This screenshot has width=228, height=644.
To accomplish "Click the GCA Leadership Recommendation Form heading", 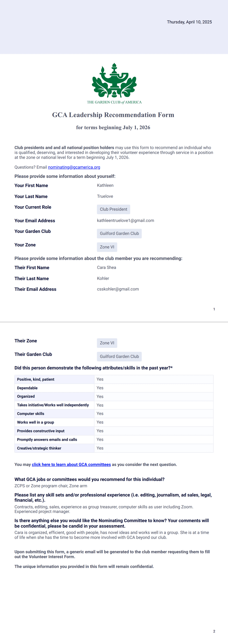I will pos(113,115).
